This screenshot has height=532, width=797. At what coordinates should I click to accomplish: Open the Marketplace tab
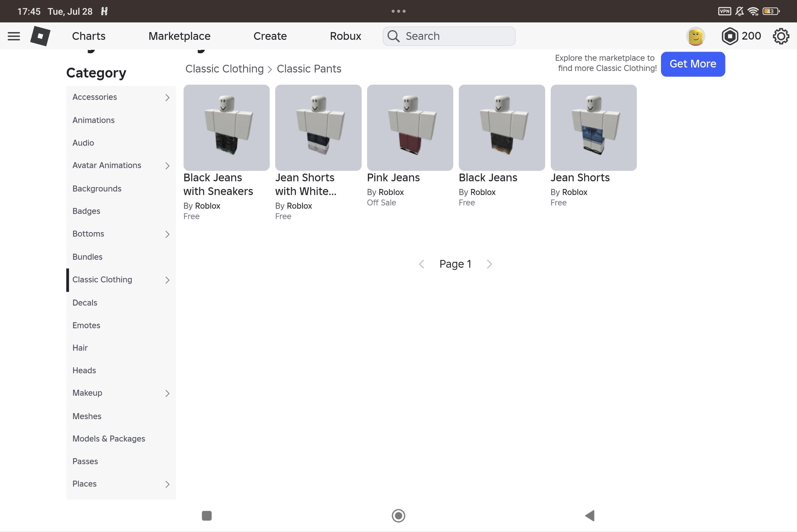[180, 36]
